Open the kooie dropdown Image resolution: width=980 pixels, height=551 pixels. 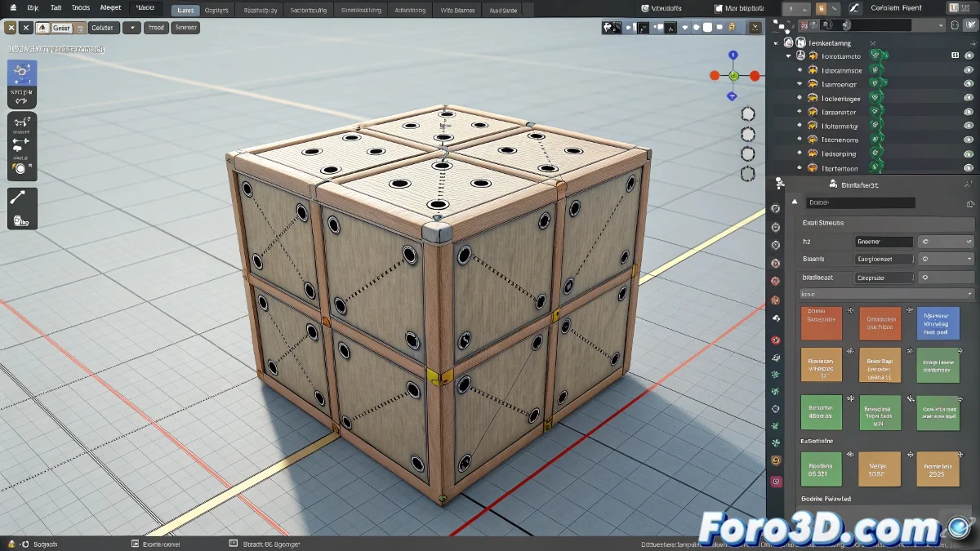[x=886, y=294]
